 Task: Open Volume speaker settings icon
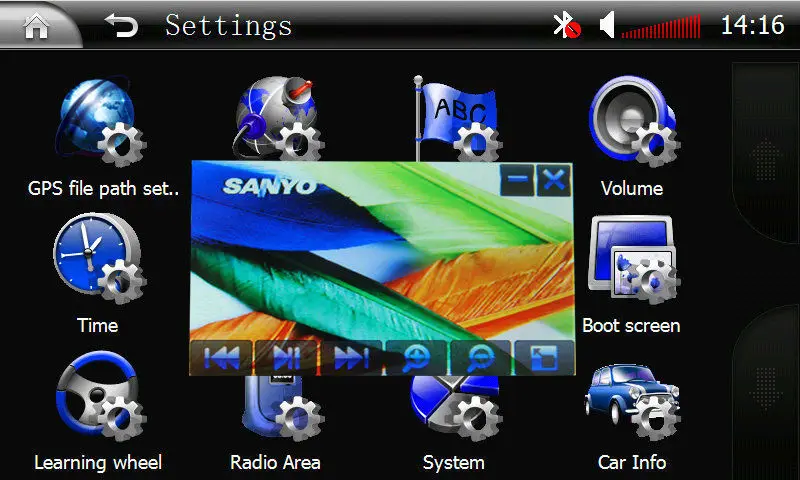point(634,121)
